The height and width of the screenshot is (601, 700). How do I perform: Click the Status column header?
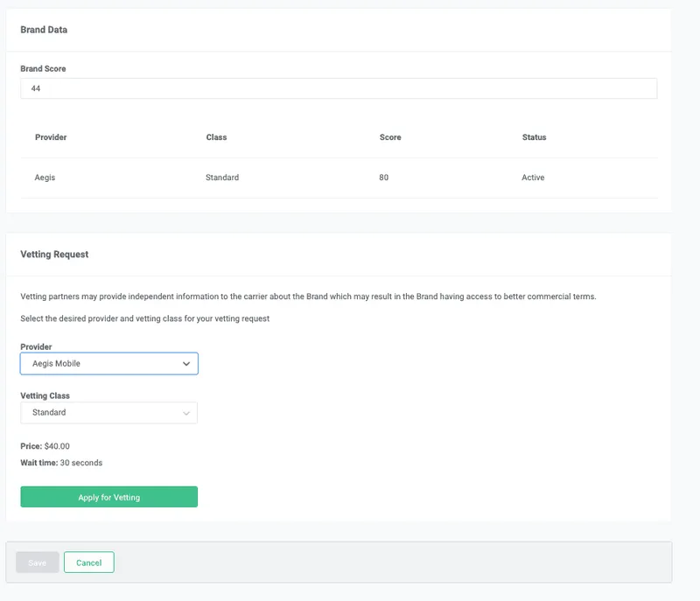[534, 137]
